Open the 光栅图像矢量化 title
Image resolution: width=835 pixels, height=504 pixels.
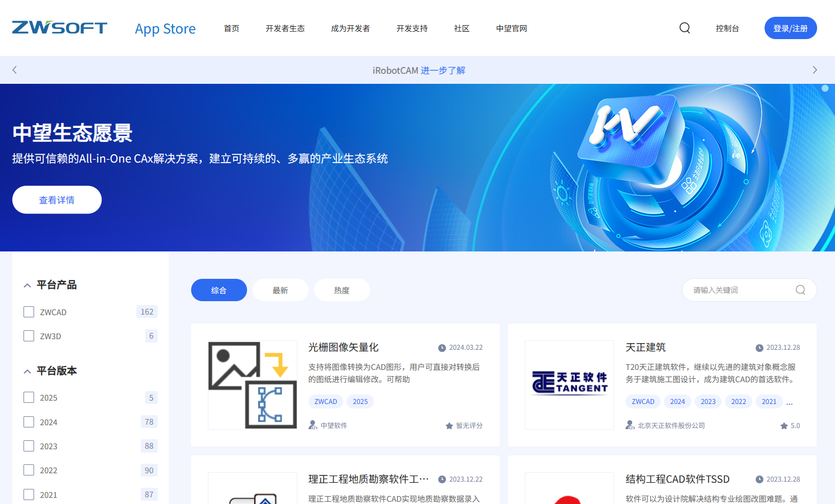(343, 348)
